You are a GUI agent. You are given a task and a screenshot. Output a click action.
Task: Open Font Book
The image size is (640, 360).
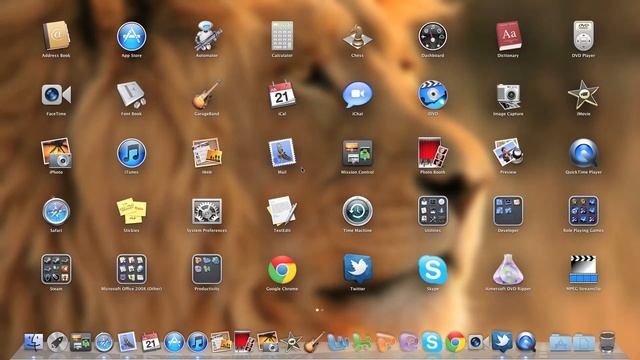coord(131,95)
